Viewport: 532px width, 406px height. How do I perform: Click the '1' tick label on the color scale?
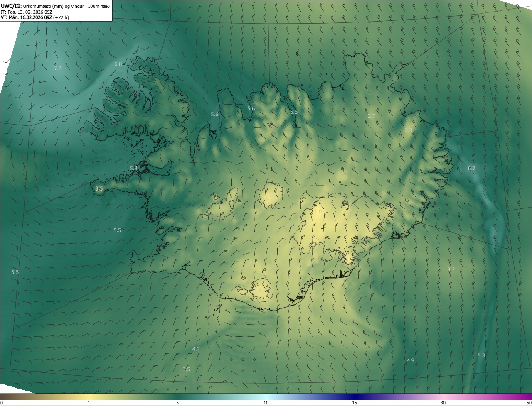coord(89,403)
